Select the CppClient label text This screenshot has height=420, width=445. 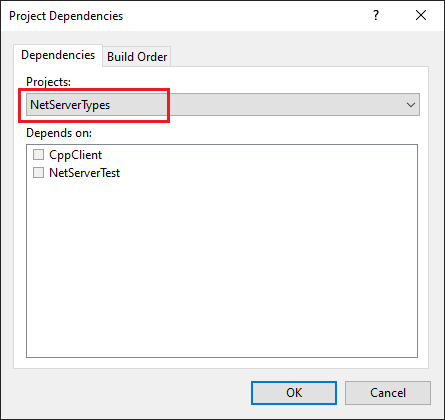[x=76, y=155]
